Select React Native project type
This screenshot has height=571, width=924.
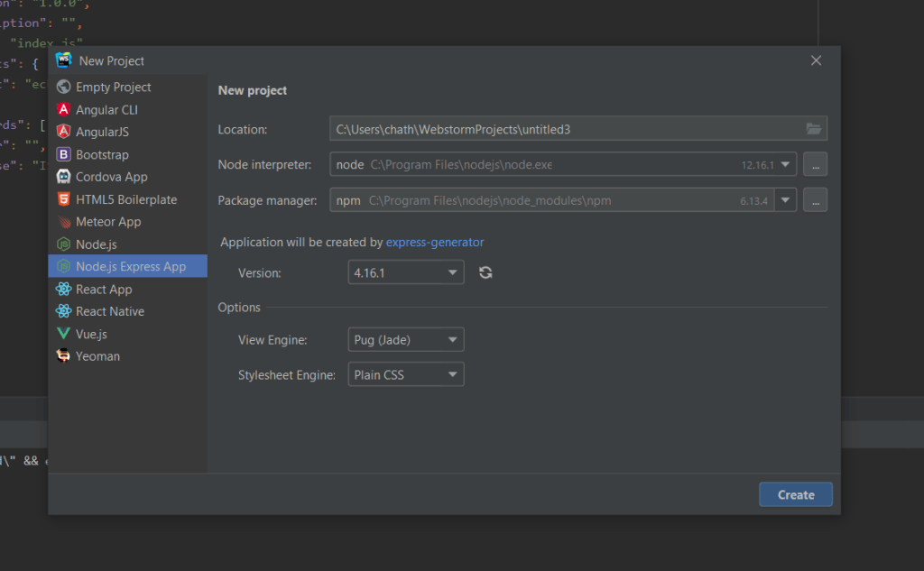tap(109, 311)
